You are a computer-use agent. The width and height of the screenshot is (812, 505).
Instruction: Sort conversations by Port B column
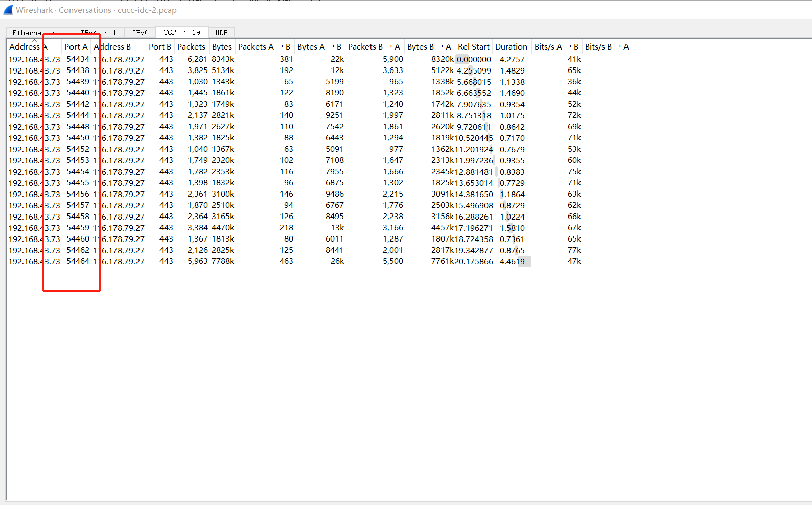[159, 46]
